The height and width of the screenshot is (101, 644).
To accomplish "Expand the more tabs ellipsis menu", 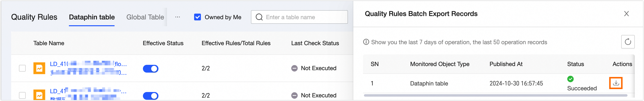I will [177, 17].
